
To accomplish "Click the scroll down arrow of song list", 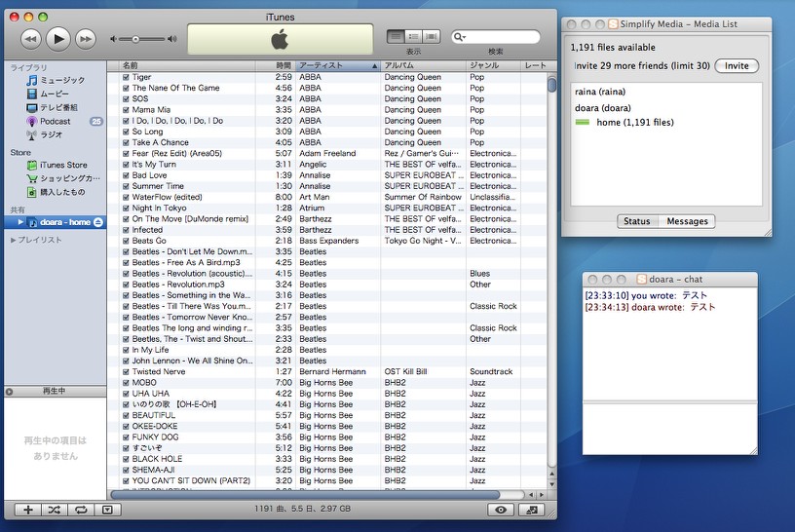I will coord(552,484).
